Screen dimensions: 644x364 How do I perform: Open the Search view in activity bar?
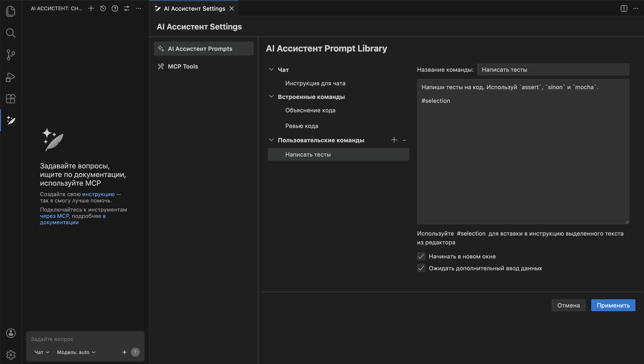(x=10, y=33)
